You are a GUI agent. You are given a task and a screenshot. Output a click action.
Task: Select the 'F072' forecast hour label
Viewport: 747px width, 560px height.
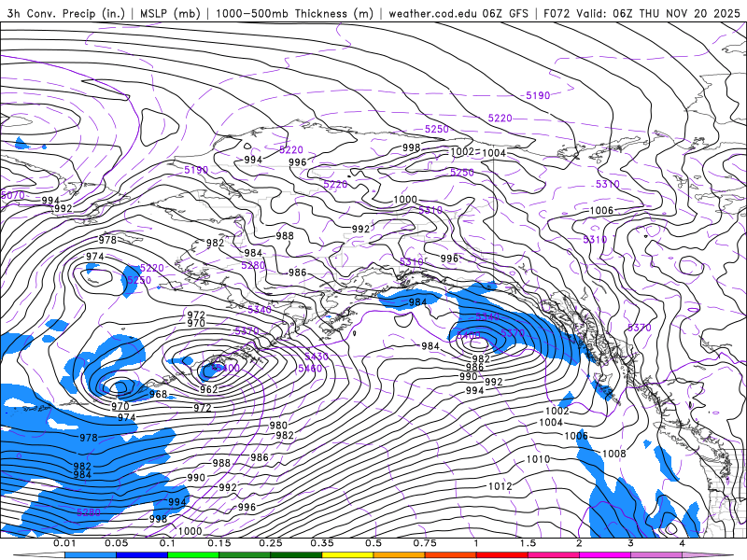click(557, 13)
